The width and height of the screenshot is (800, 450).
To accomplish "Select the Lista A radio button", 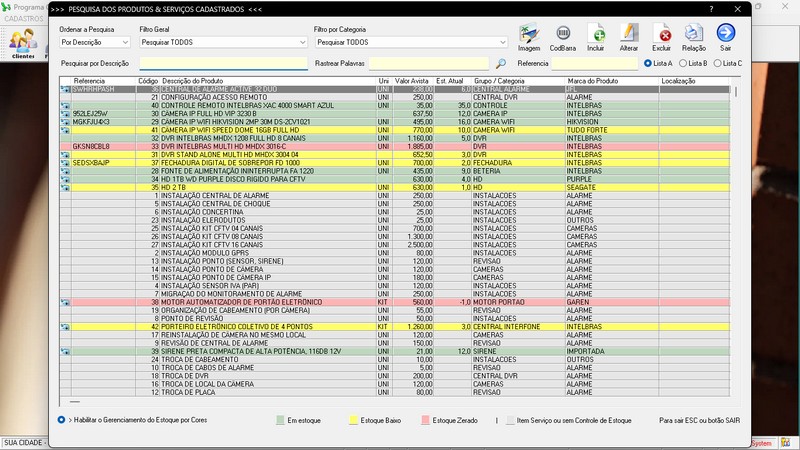I will [x=648, y=63].
